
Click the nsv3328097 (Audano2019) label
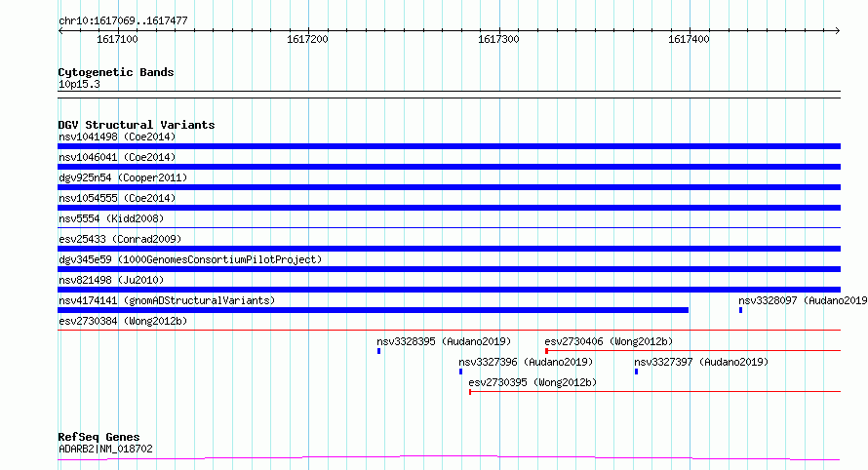click(803, 300)
